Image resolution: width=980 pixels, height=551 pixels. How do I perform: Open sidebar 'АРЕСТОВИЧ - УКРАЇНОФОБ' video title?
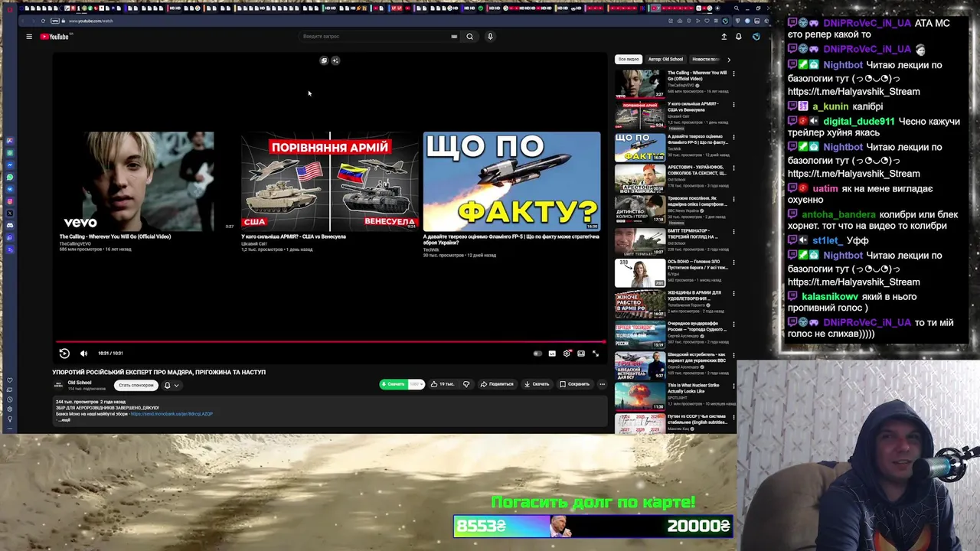click(x=697, y=171)
